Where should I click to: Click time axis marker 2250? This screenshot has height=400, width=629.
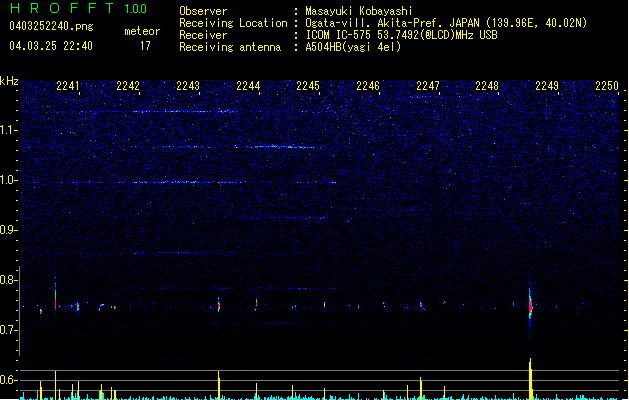click(x=607, y=85)
